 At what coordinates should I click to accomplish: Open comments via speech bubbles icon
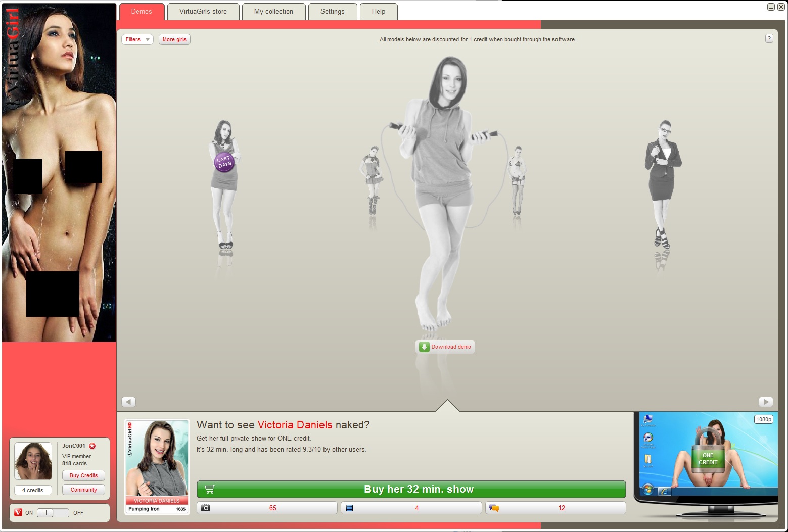click(494, 508)
